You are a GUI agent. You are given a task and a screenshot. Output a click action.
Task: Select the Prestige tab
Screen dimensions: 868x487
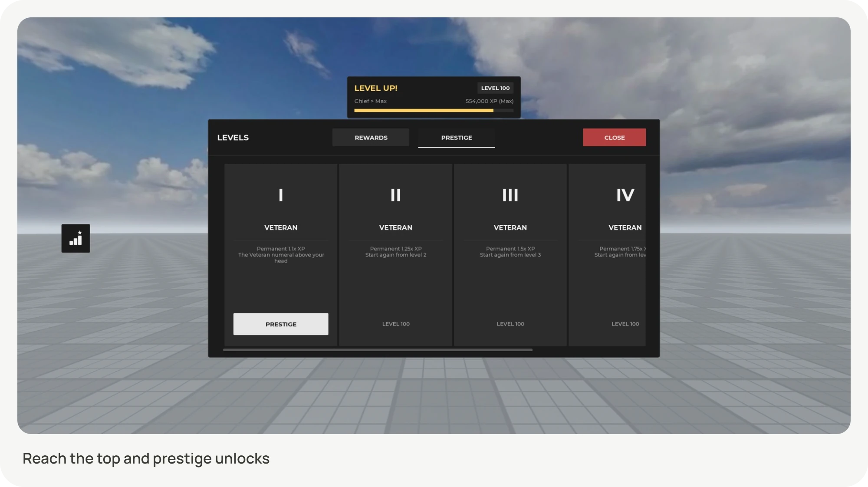(x=457, y=138)
